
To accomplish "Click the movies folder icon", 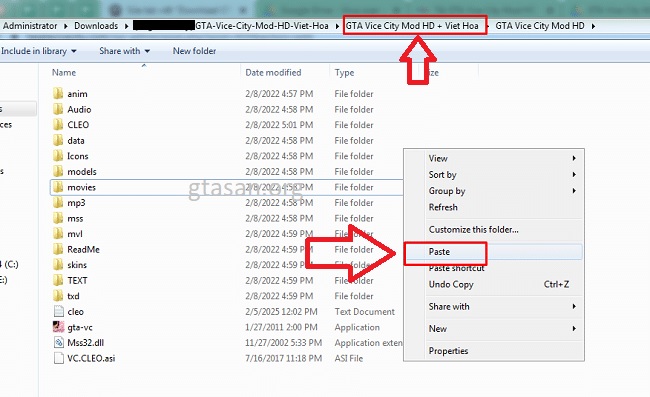I will coord(58,187).
